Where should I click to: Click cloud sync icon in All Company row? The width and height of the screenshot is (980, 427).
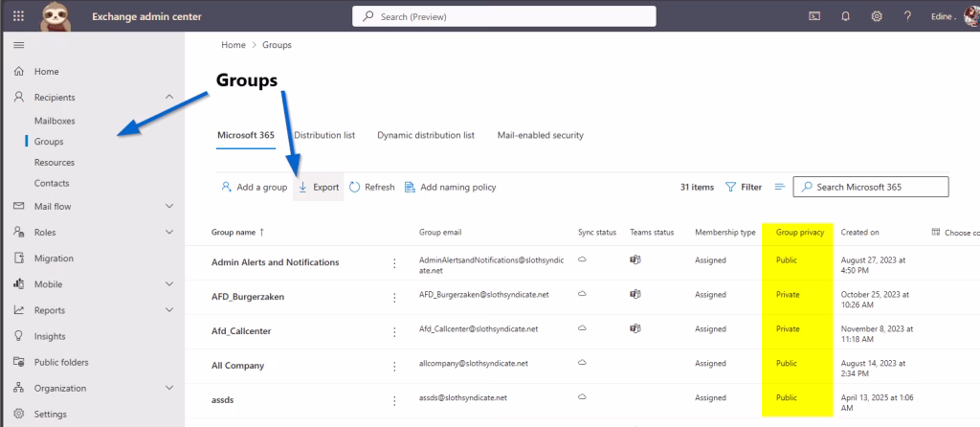point(582,362)
